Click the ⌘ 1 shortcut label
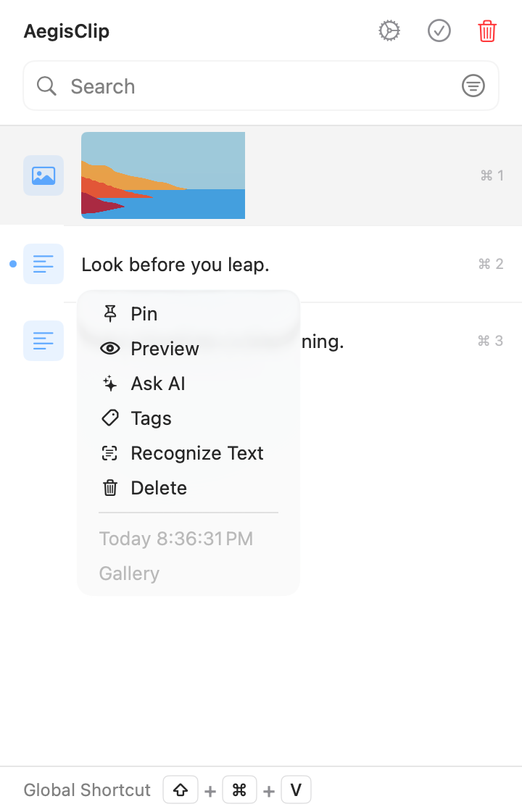The width and height of the screenshot is (522, 812). [x=492, y=175]
